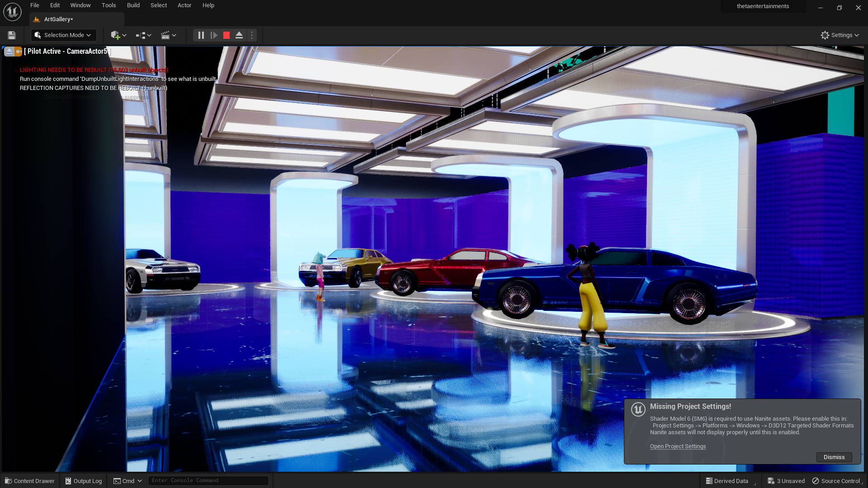Dismiss the Missing Project Settings notification

pyautogui.click(x=834, y=457)
